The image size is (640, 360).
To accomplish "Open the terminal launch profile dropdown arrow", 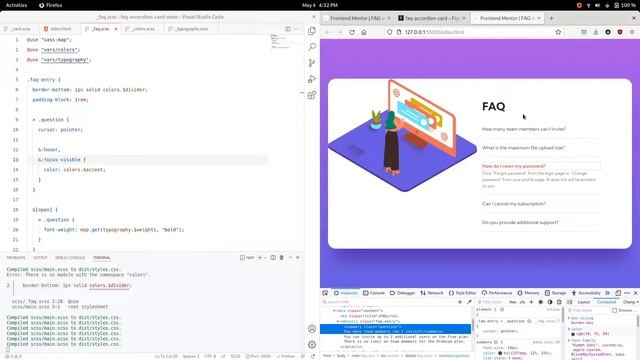I will [265, 258].
